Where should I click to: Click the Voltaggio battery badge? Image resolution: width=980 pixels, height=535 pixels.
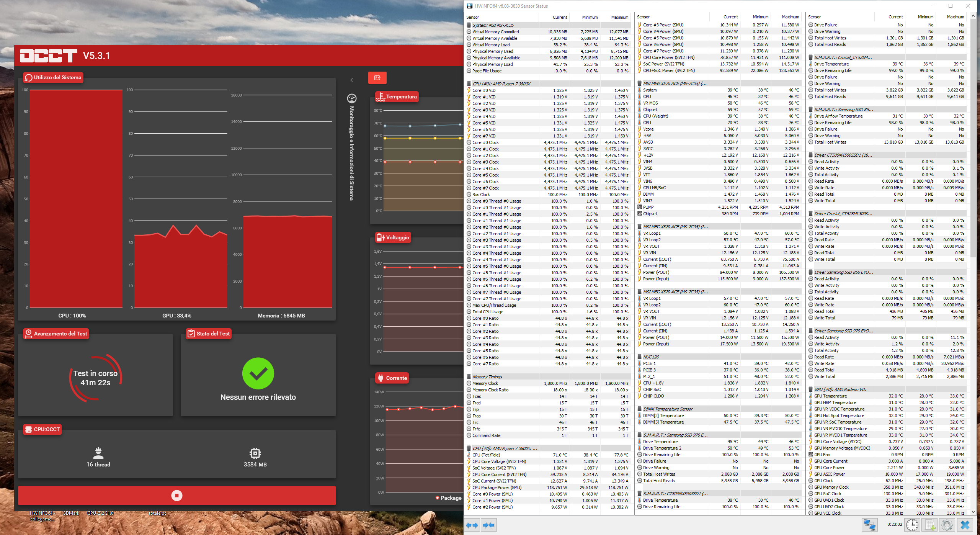pos(393,237)
